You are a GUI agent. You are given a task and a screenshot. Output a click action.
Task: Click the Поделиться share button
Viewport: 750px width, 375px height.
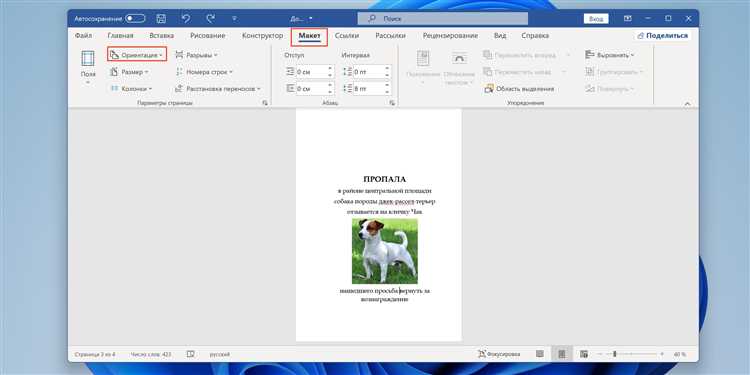[662, 36]
